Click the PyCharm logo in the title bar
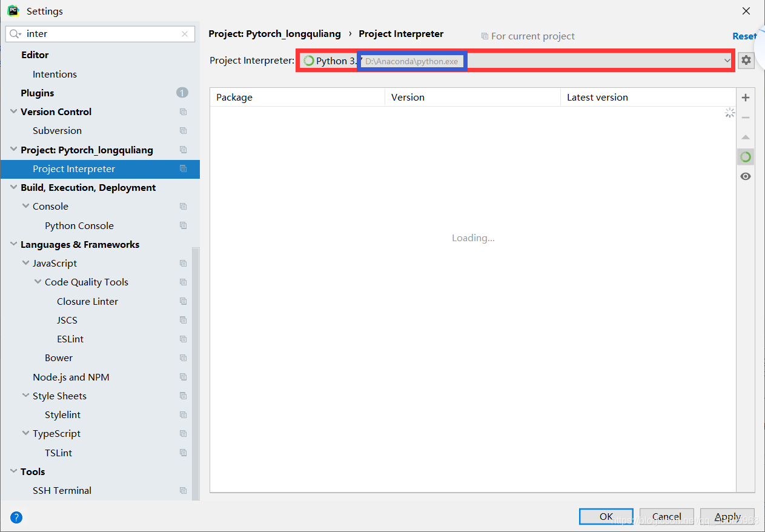Image resolution: width=765 pixels, height=532 pixels. [13, 10]
